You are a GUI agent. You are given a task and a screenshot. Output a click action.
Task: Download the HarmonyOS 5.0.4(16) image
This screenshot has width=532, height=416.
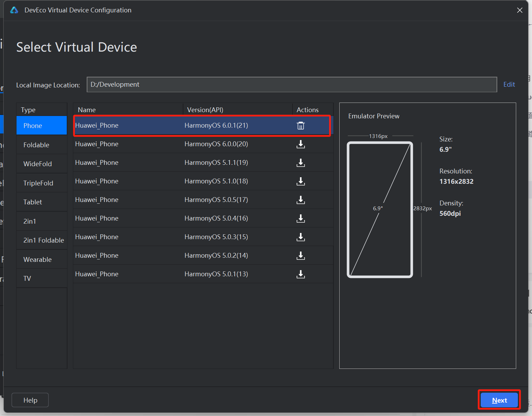click(x=301, y=218)
